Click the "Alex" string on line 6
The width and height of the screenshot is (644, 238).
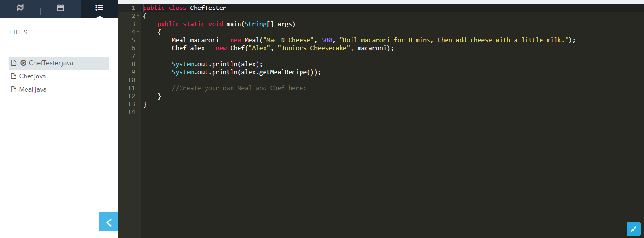[x=259, y=48]
